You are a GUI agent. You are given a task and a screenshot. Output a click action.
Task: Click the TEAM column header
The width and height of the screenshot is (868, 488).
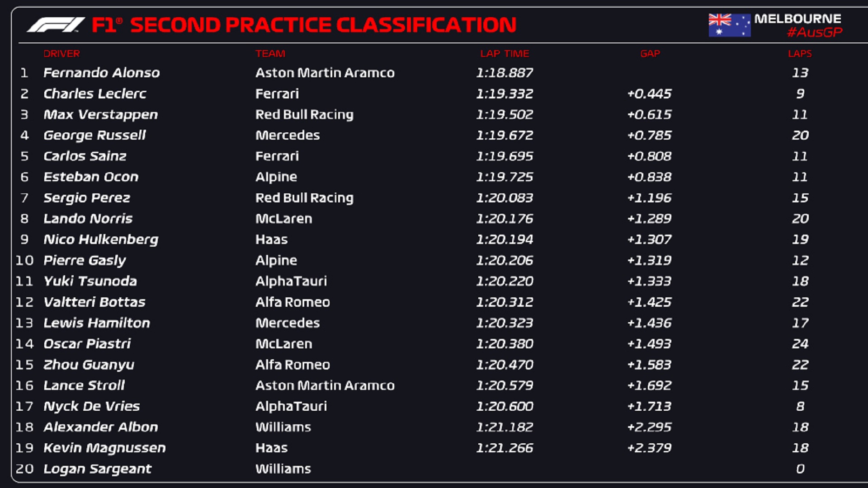(x=270, y=53)
